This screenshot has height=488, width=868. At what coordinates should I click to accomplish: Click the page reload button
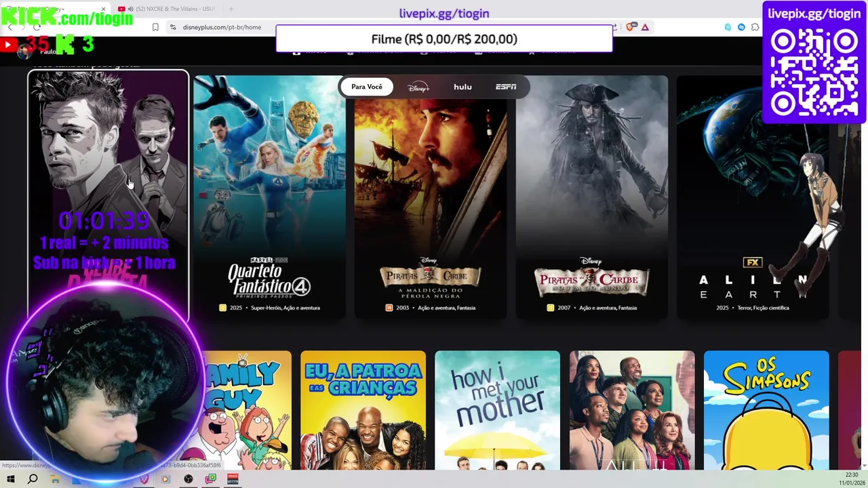[38, 27]
